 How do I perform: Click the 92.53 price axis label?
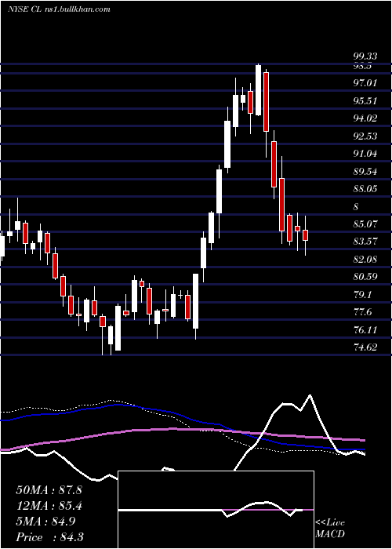point(365,136)
